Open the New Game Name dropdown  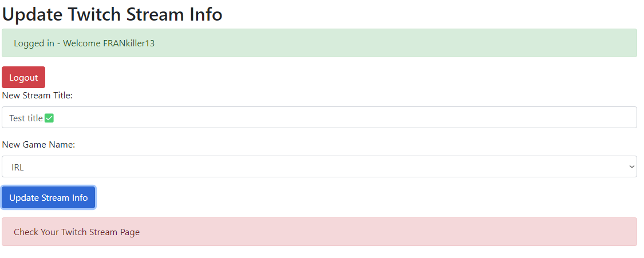click(319, 167)
